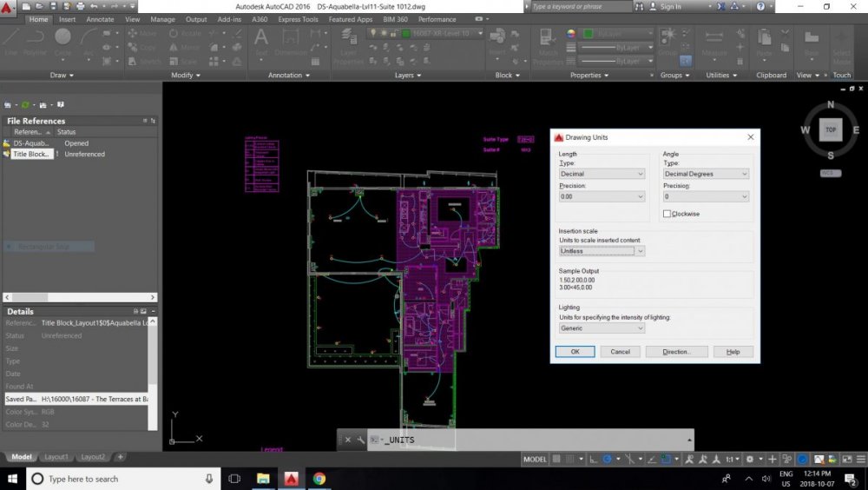Click the workspace switching gear icon
The width and height of the screenshot is (868, 490).
tap(752, 459)
